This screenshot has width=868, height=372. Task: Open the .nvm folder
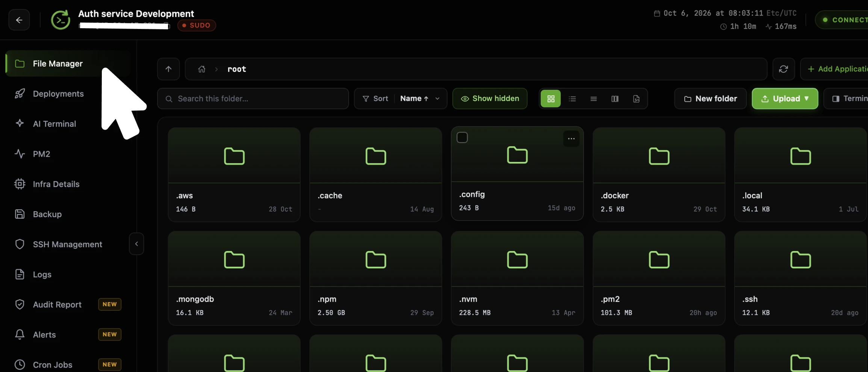517,278
